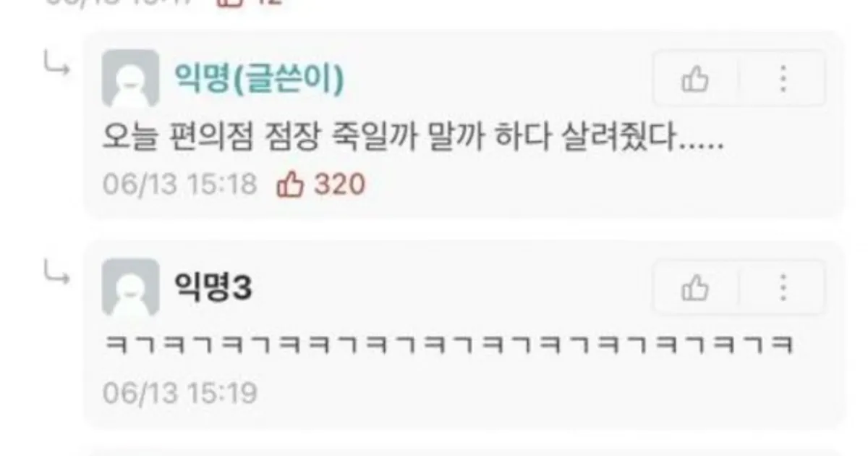Click the reply arrow before 익명(글쓴이) comment
The width and height of the screenshot is (868, 456).
[56, 67]
